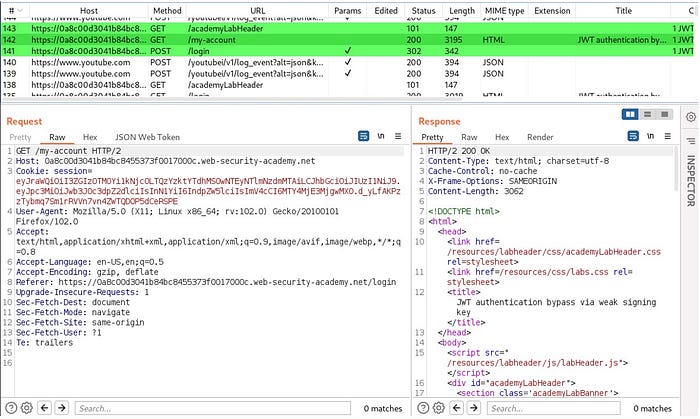The width and height of the screenshot is (700, 419).
Task: Select history row 142 /my-account
Action: (347, 40)
